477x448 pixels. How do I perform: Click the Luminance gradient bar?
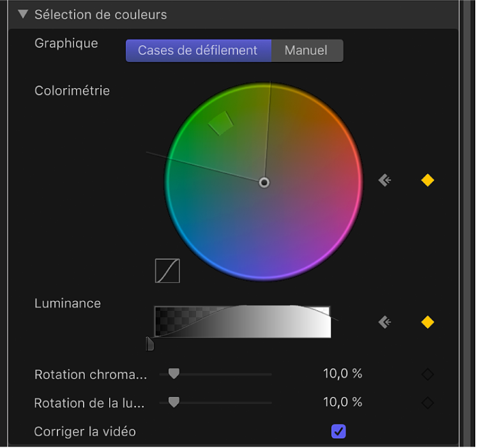[243, 322]
